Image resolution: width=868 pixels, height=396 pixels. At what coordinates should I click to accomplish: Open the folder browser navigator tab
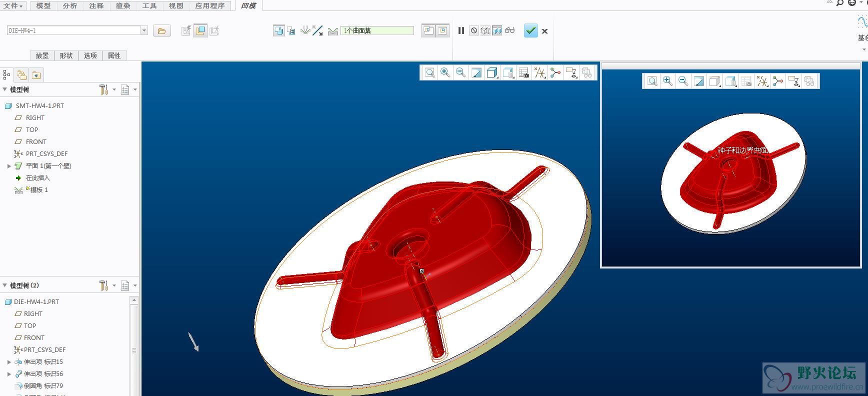[21, 75]
